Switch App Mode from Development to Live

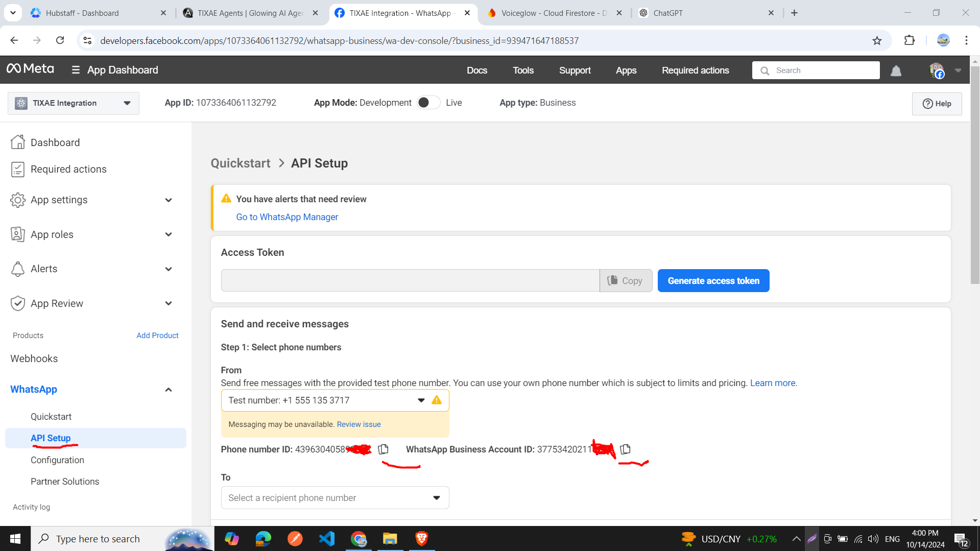428,102
